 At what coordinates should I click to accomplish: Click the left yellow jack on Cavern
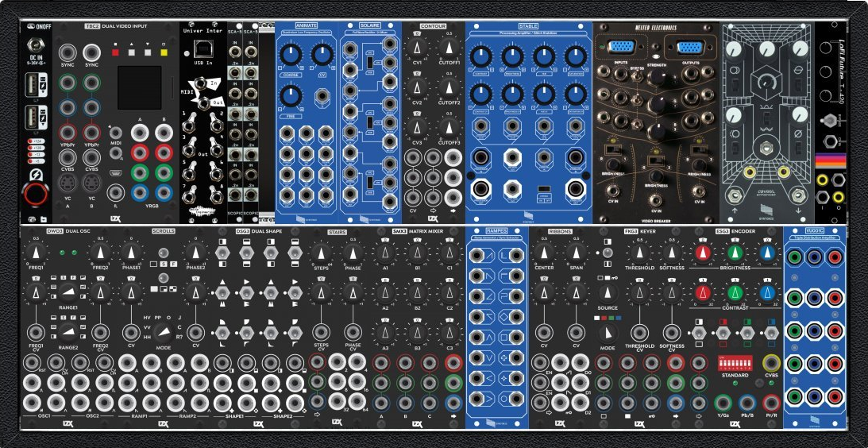pyautogui.click(x=750, y=172)
